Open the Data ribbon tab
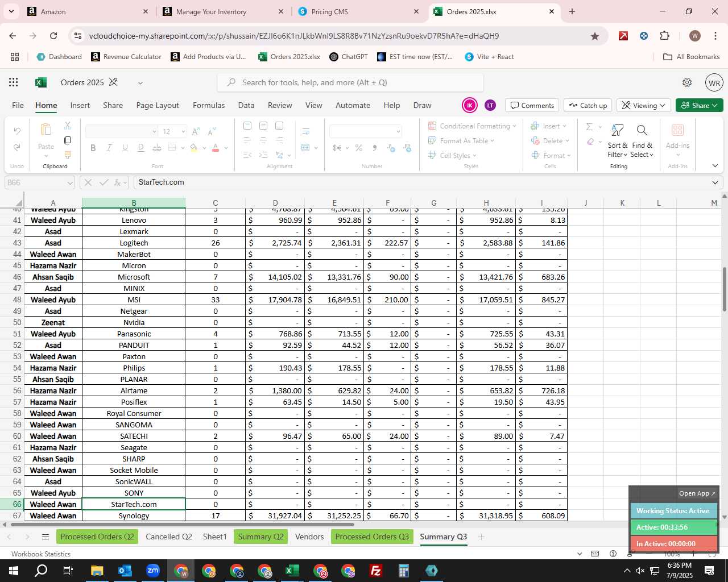Image resolution: width=728 pixels, height=582 pixels. point(246,105)
